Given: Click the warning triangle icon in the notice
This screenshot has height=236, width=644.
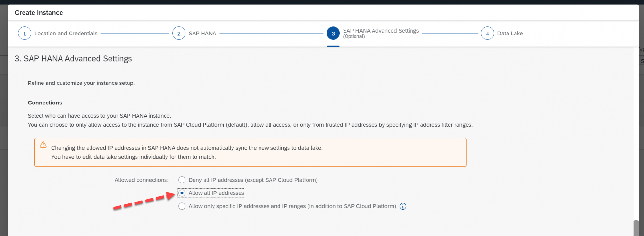Looking at the screenshot, I should [x=43, y=145].
